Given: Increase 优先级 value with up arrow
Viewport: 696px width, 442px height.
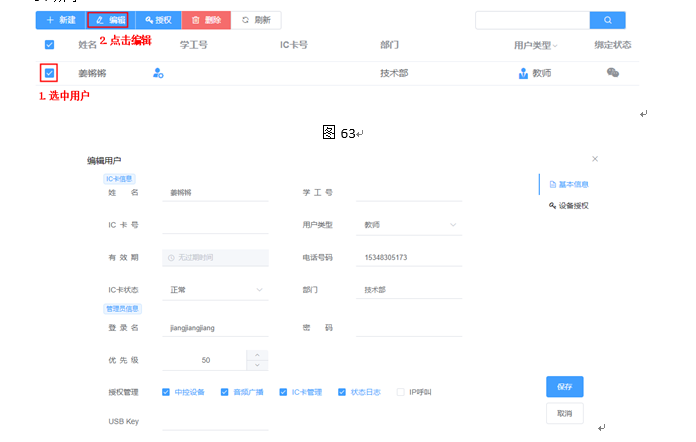Looking at the screenshot, I should (x=258, y=355).
